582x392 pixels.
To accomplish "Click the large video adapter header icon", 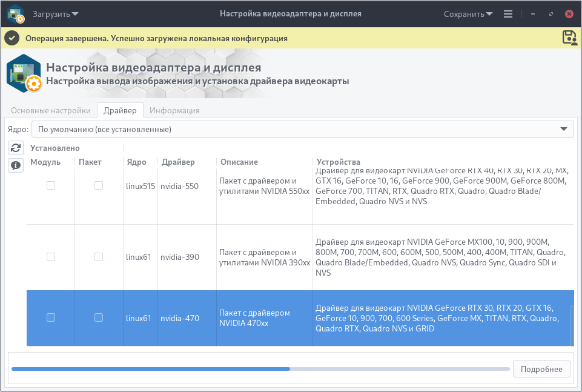I will tap(24, 75).
